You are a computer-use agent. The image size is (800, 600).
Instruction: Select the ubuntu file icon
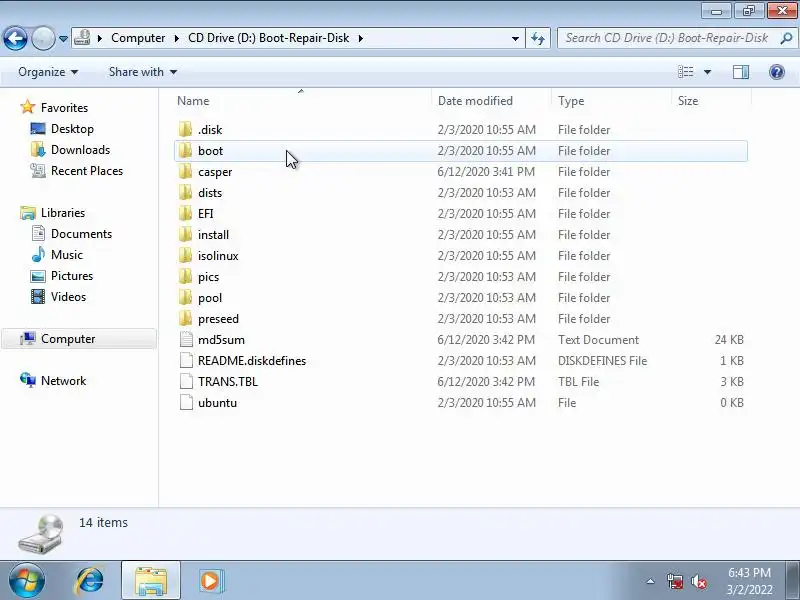click(x=186, y=403)
